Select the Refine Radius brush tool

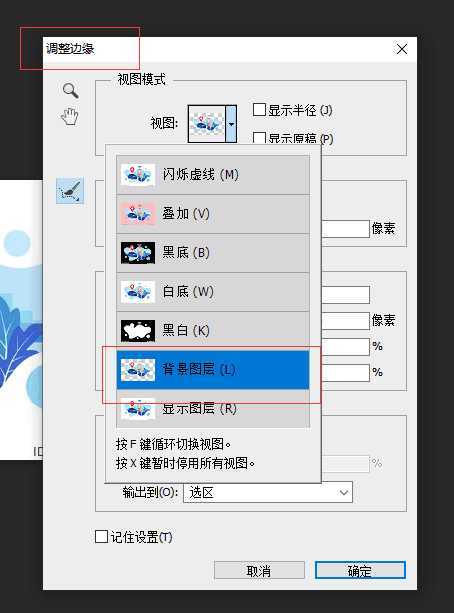tap(70, 191)
